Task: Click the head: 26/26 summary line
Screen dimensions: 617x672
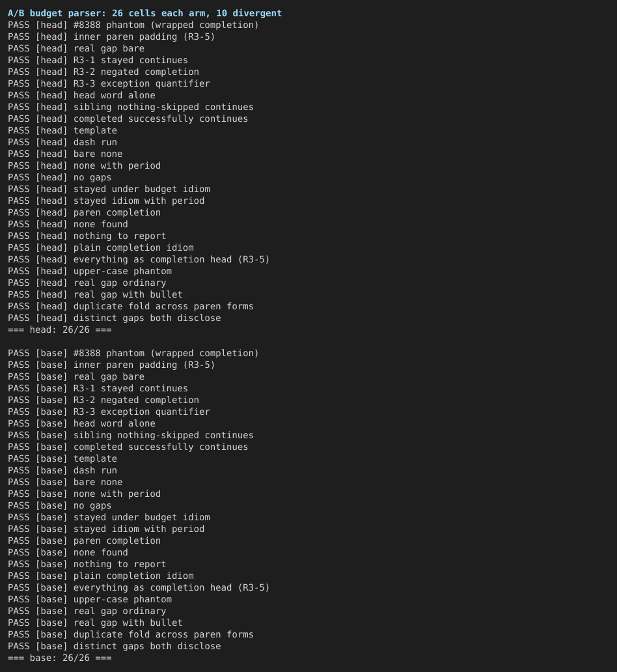Action: point(60,330)
